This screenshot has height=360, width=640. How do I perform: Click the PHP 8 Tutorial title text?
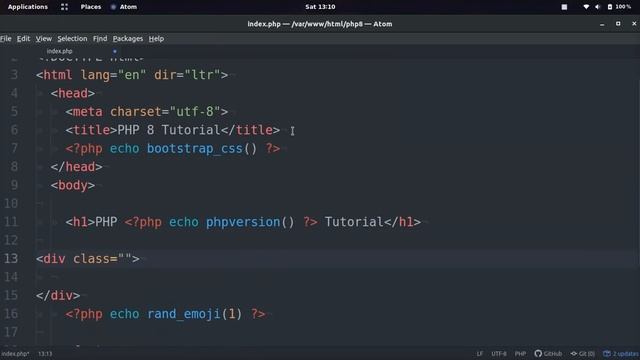(x=169, y=130)
